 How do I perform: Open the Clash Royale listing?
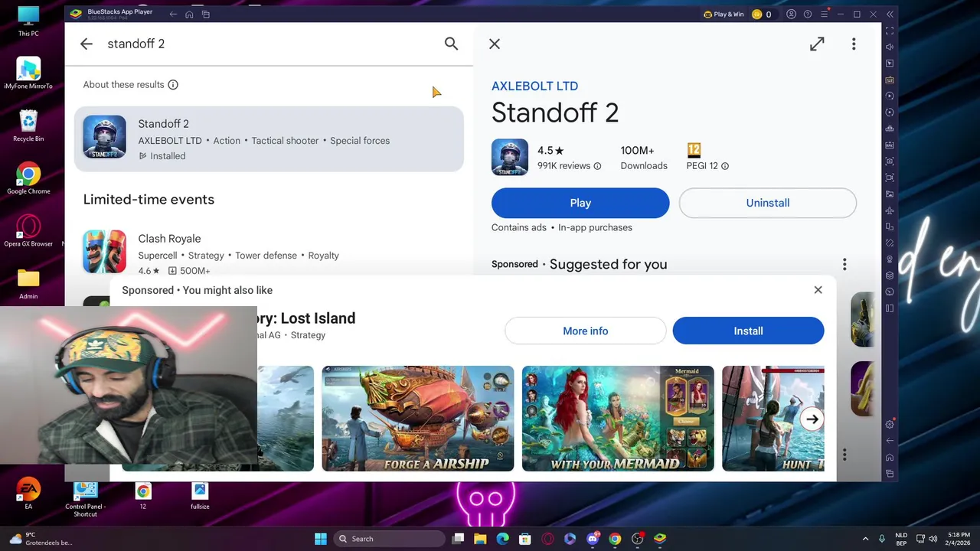(x=269, y=253)
